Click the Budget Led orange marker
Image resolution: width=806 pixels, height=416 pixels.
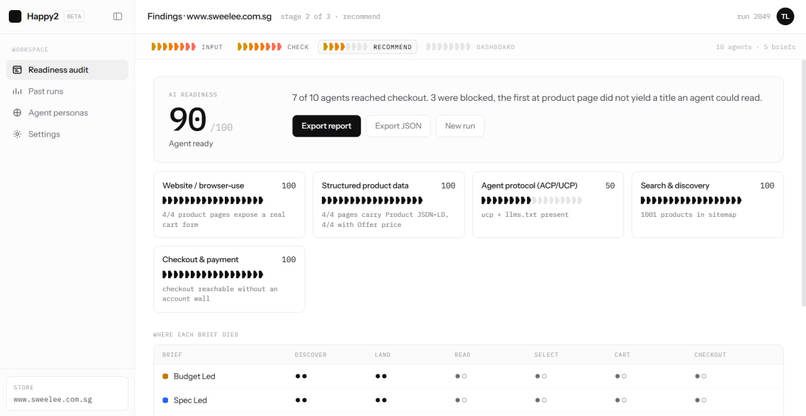pyautogui.click(x=166, y=376)
